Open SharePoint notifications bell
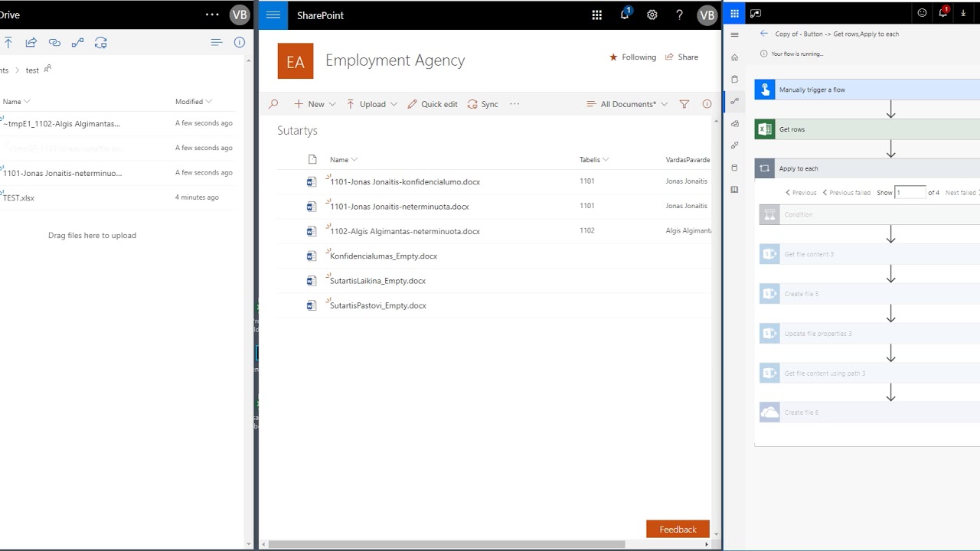Viewport: 980px width, 551px height. 625,14
